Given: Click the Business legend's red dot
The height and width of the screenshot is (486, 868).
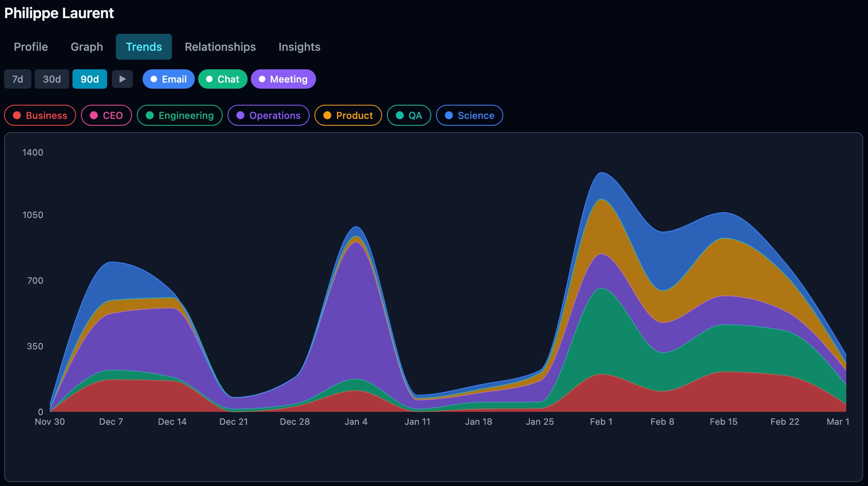Looking at the screenshot, I should pos(17,115).
